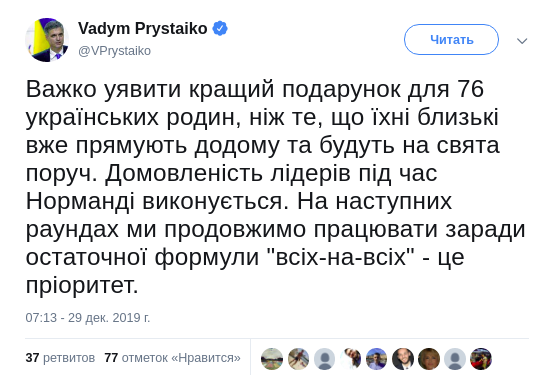Open first liker avatar in the row
This screenshot has width=556, height=375.
click(x=272, y=359)
